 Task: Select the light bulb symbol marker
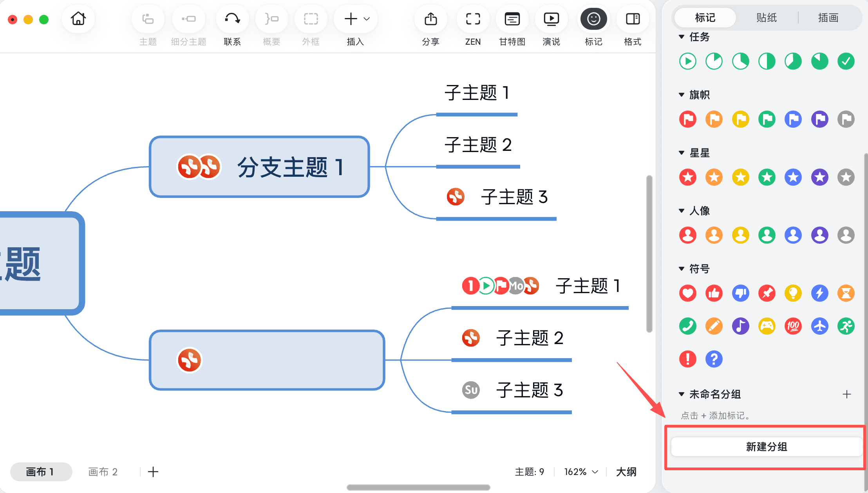[793, 293]
